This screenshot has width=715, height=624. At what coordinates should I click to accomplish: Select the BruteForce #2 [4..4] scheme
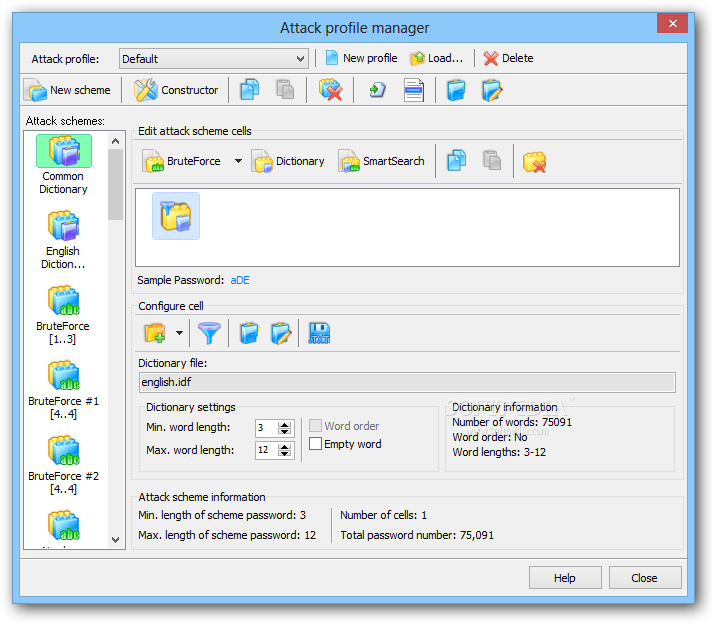(x=63, y=464)
